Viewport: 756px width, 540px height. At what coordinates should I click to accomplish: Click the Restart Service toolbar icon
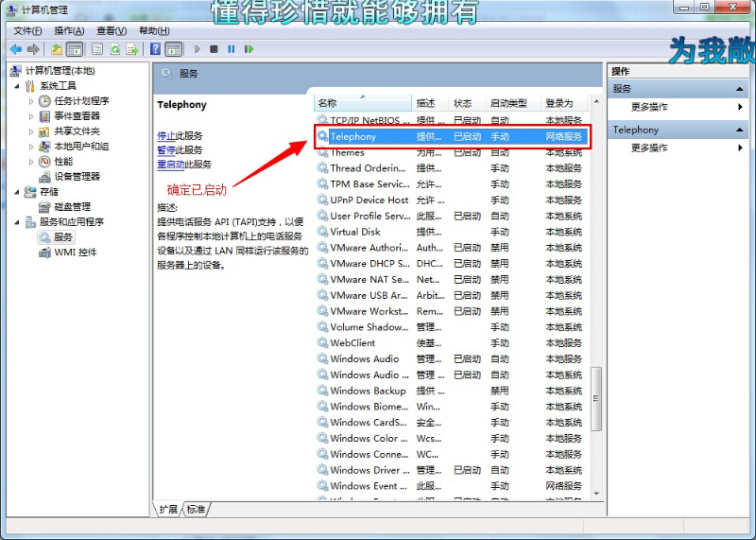coord(249,49)
